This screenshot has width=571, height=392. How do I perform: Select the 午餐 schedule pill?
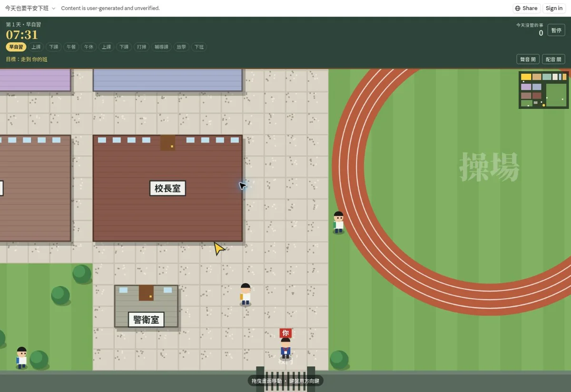[71, 47]
